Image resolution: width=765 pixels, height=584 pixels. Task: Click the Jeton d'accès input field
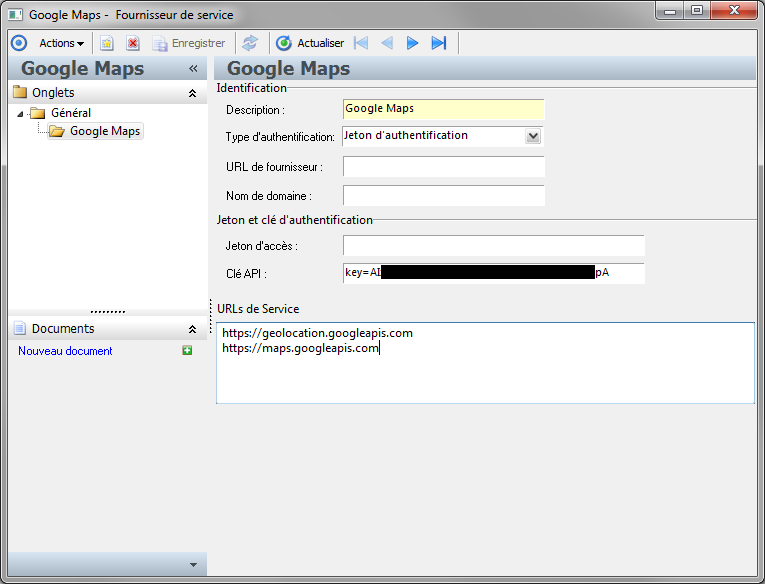[x=494, y=245]
